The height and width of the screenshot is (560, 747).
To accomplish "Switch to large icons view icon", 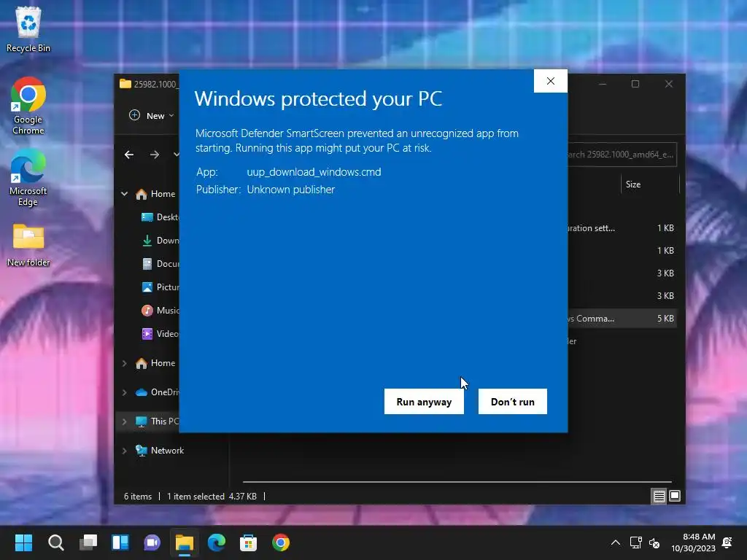I will [x=675, y=496].
